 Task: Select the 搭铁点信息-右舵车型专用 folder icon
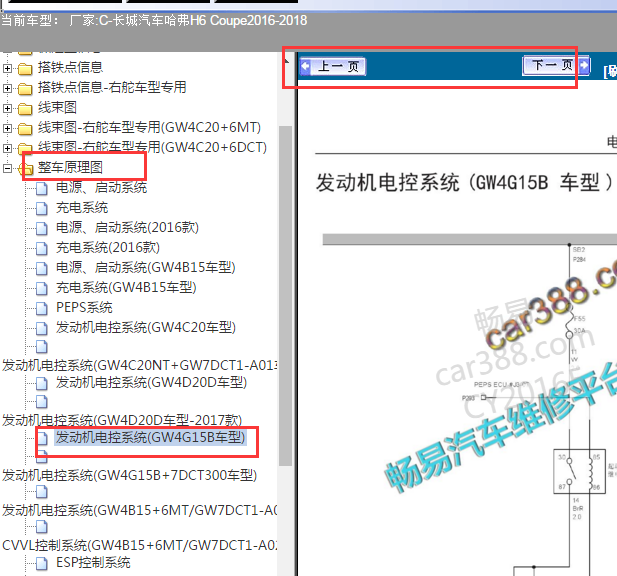25,89
